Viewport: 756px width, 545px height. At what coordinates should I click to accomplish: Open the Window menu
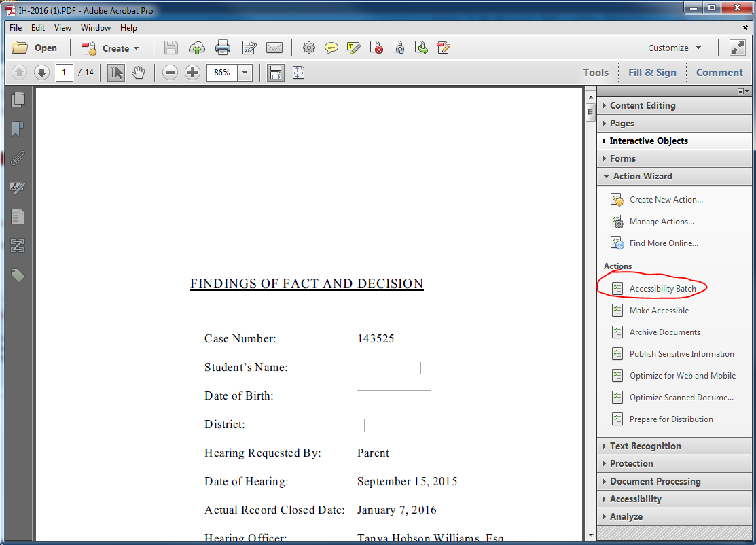(x=96, y=28)
